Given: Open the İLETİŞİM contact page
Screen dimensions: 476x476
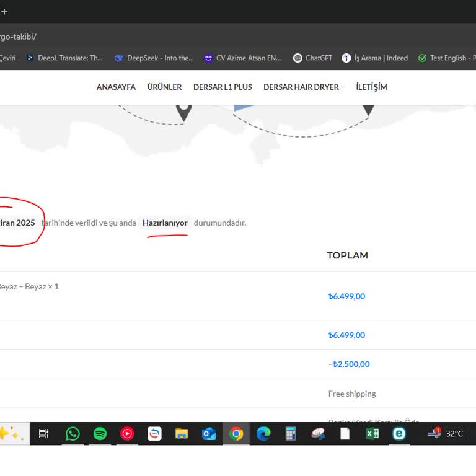Looking at the screenshot, I should point(371,87).
